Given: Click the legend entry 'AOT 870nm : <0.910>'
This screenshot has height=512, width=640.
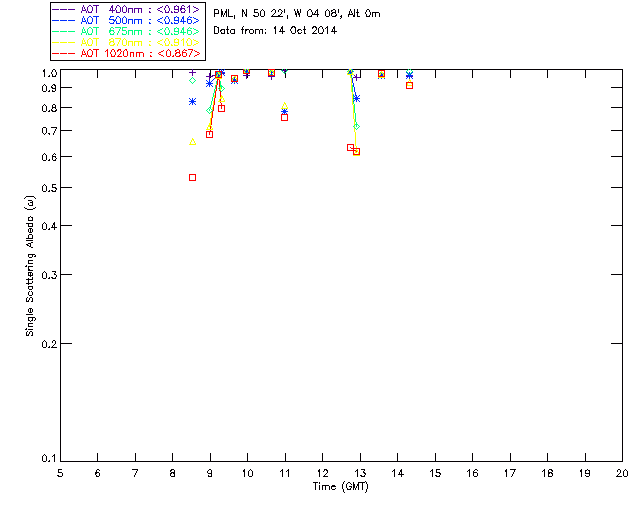Looking at the screenshot, I should 127,42.
